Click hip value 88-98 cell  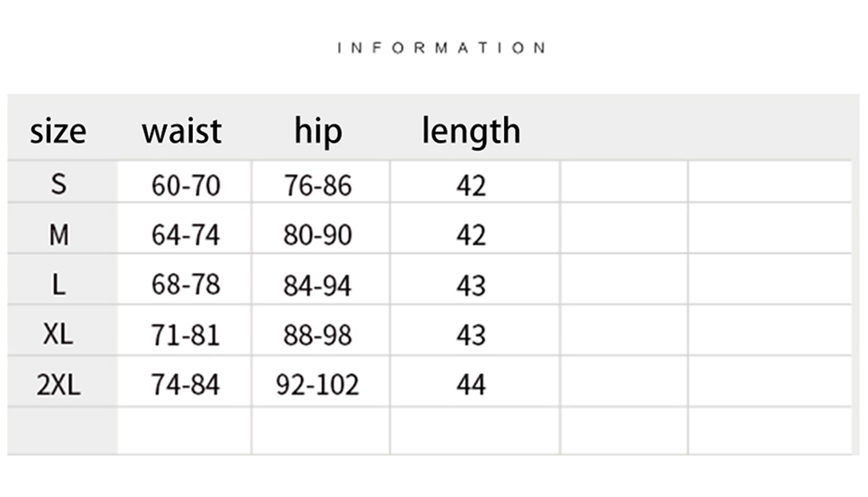[318, 335]
